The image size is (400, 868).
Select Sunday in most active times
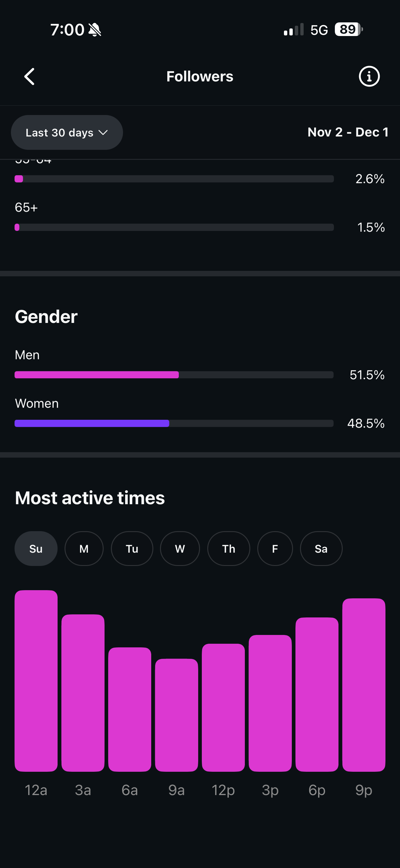[36, 549]
